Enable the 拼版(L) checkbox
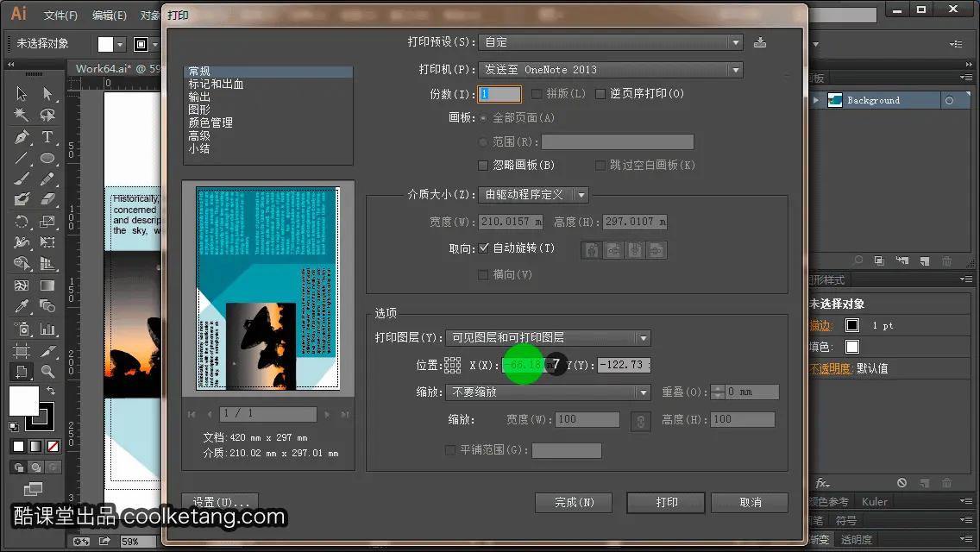980x552 pixels. 537,94
